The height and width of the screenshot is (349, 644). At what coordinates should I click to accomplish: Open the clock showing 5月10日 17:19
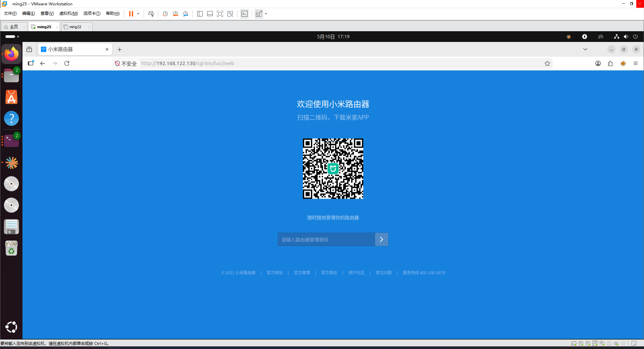click(333, 37)
